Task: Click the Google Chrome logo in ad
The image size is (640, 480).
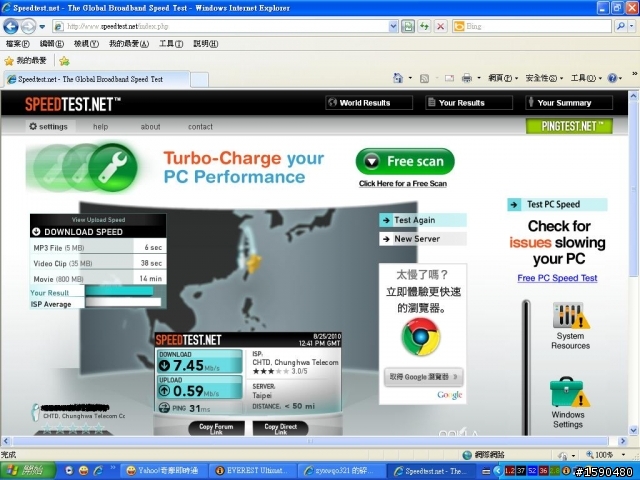Action: point(421,337)
